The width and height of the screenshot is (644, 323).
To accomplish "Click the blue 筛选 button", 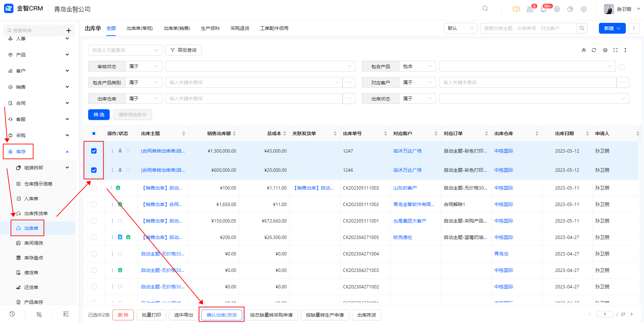I will coord(99,115).
